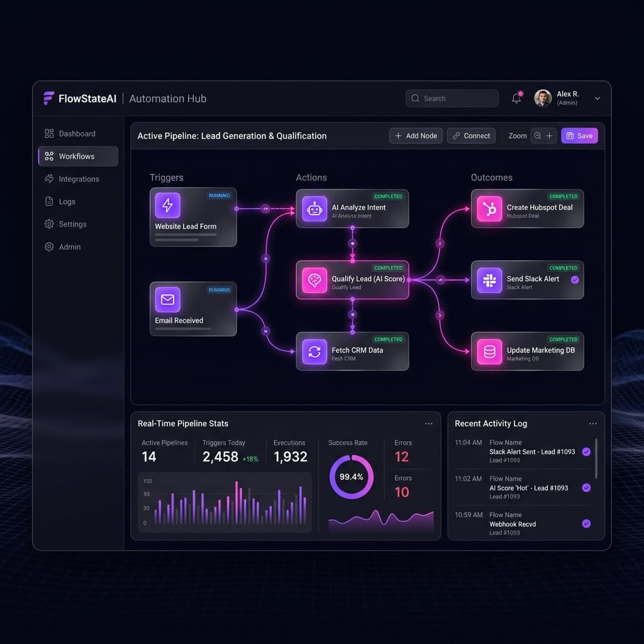Screen dimensions: 644x644
Task: Click the Triggers Today value 2,458
Action: 220,457
